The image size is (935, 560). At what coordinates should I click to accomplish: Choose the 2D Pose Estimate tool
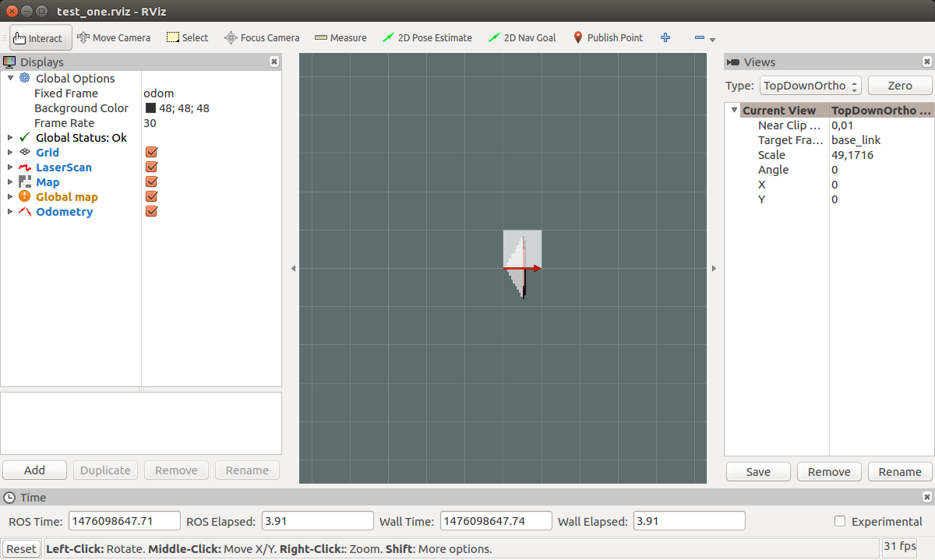(x=428, y=37)
